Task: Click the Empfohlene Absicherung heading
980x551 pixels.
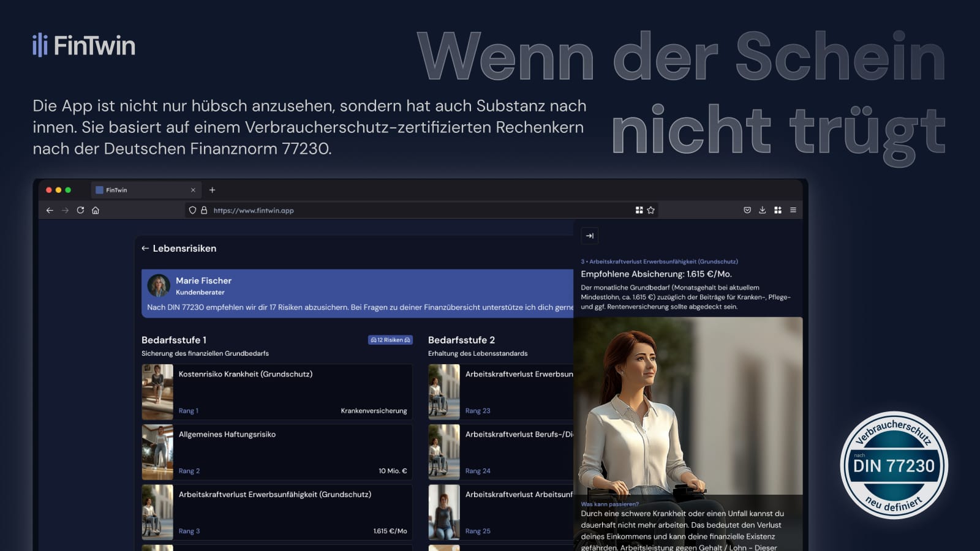Action: pyautogui.click(x=656, y=274)
